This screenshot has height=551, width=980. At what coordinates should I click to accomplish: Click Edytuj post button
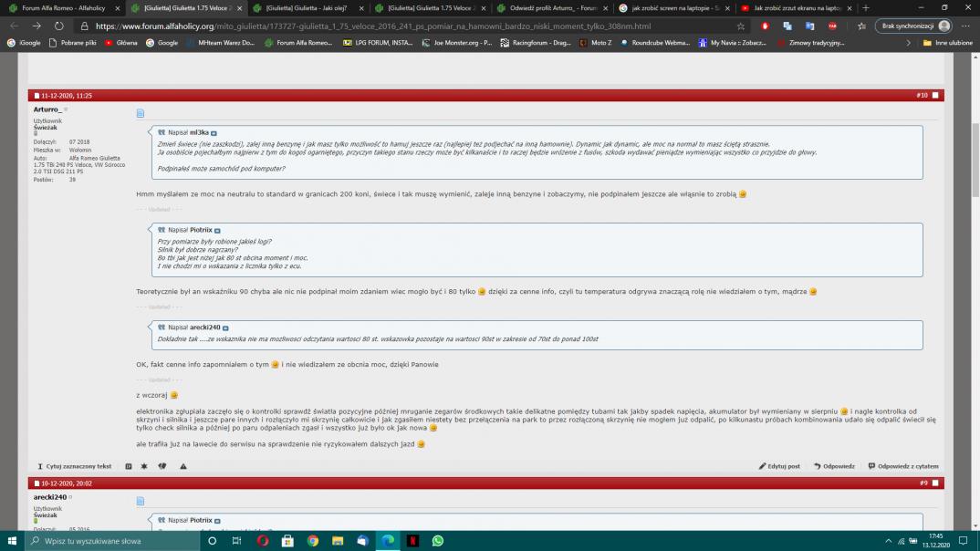[779, 466]
